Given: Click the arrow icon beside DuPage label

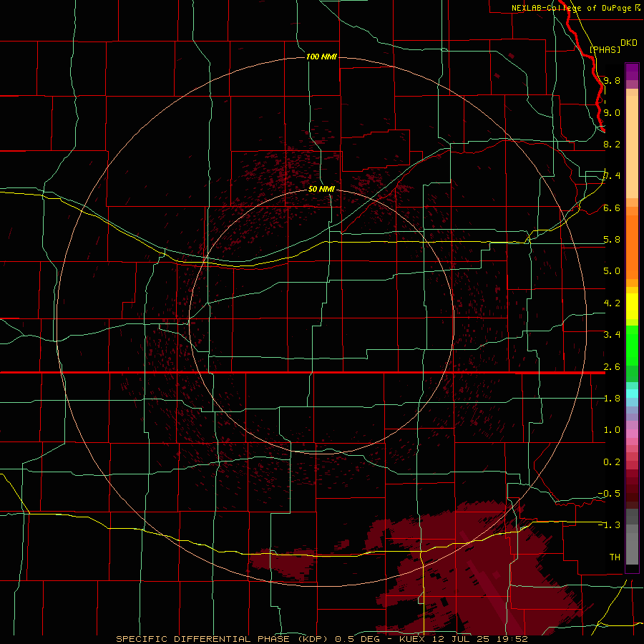Looking at the screenshot, I should tap(637, 8).
